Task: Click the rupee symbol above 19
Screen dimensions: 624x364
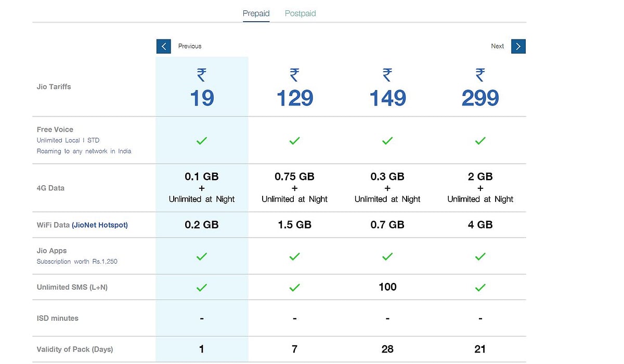Action: (x=202, y=75)
